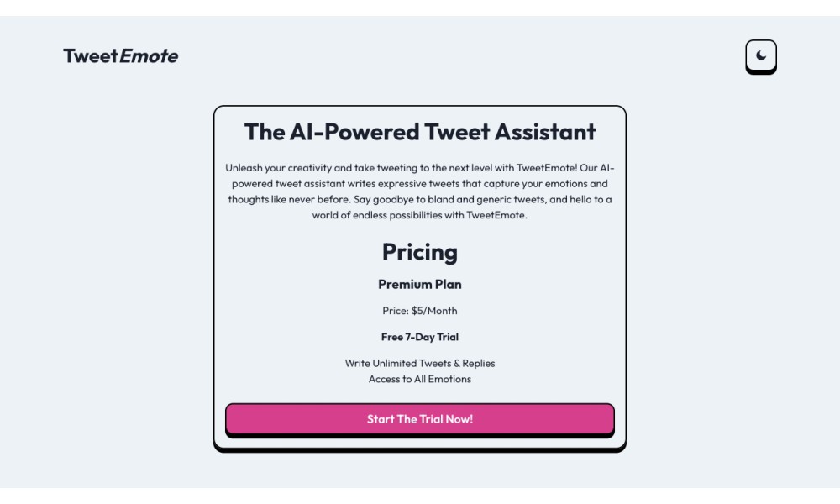The image size is (840, 504).
Task: Click the bold Free 7-Day Trial text
Action: (x=420, y=337)
